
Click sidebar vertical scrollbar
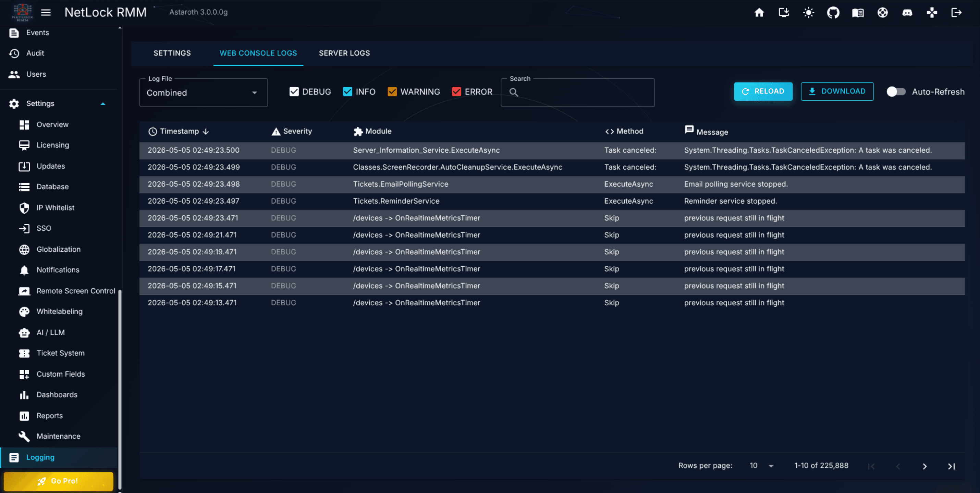click(x=120, y=390)
